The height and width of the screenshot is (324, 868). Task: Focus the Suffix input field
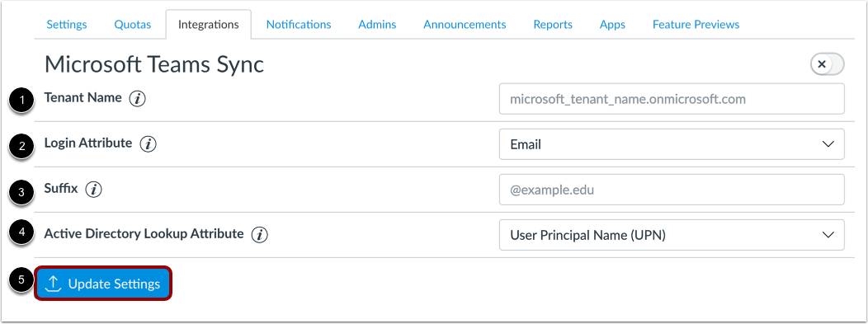[x=672, y=190]
